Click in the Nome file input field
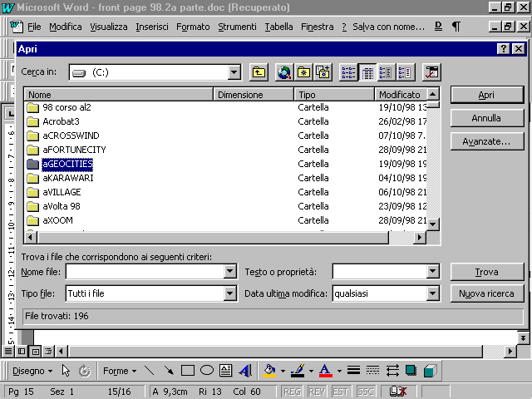 (x=145, y=272)
